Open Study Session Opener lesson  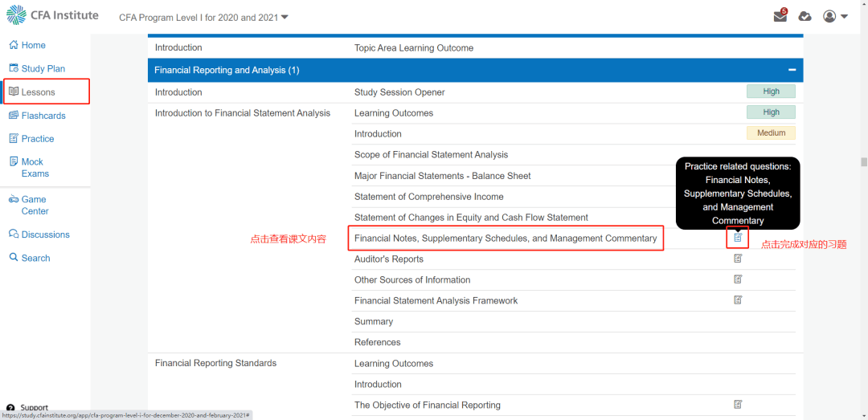(x=399, y=92)
